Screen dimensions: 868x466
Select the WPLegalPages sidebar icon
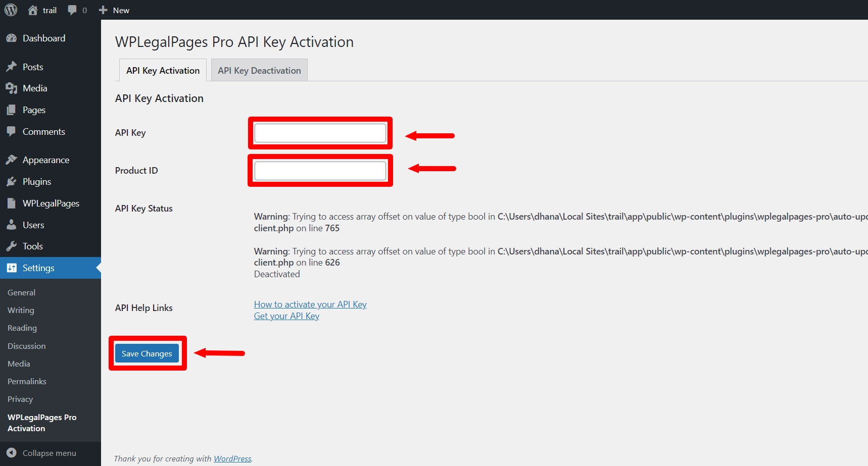point(12,203)
